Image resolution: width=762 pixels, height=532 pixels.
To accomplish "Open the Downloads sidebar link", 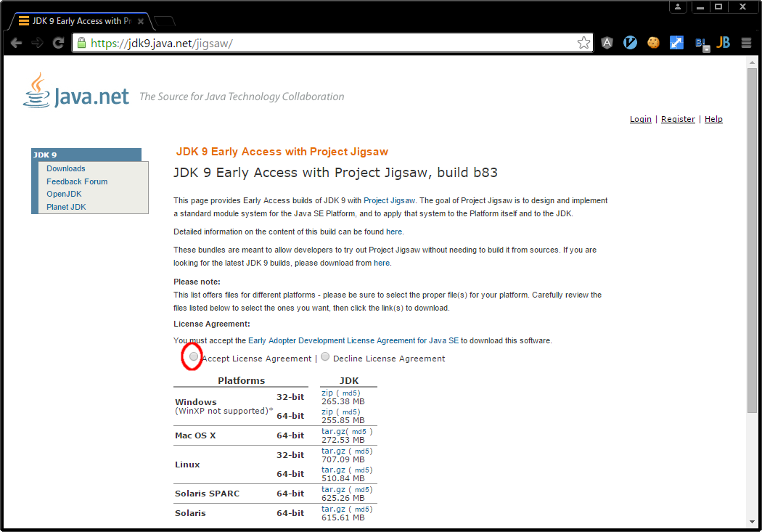I will coord(65,168).
